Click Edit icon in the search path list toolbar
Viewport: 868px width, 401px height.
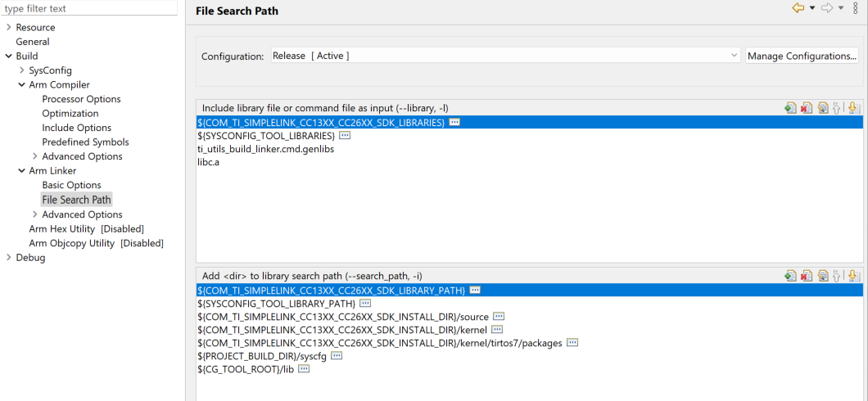823,276
